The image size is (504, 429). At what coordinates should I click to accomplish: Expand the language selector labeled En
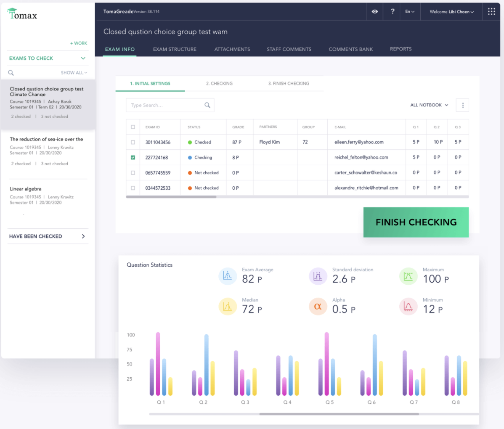(x=409, y=11)
